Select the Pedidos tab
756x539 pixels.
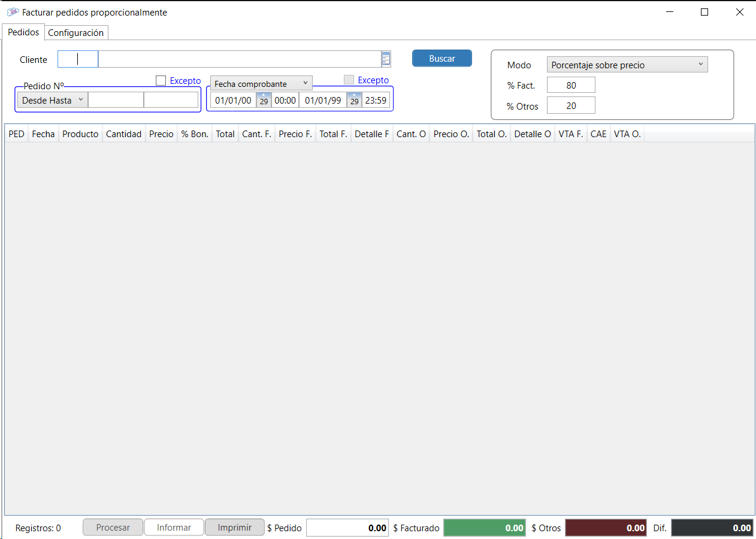point(23,32)
